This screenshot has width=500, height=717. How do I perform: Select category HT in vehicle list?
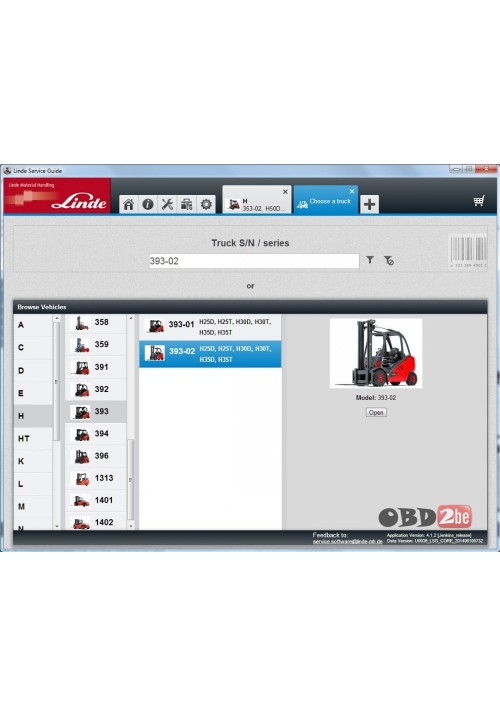tap(33, 439)
